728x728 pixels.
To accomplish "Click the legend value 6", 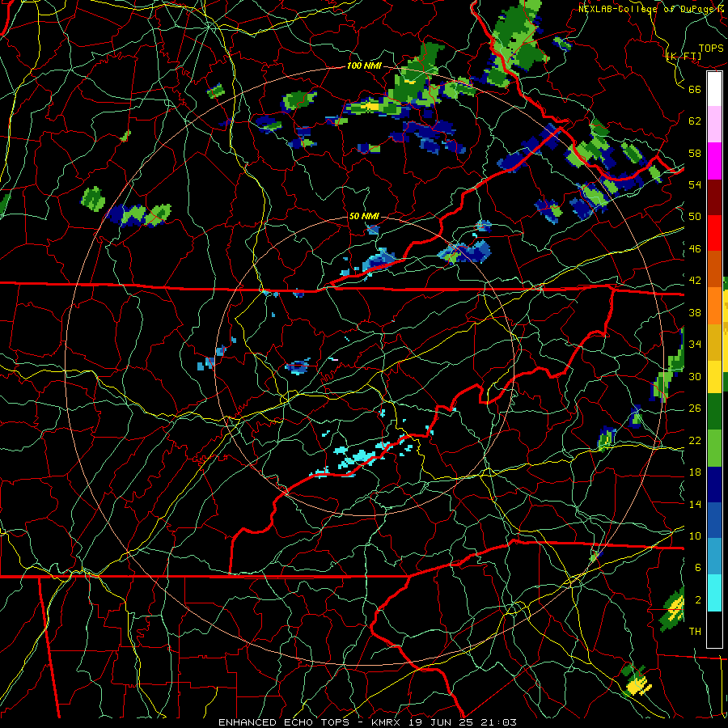I will [697, 568].
